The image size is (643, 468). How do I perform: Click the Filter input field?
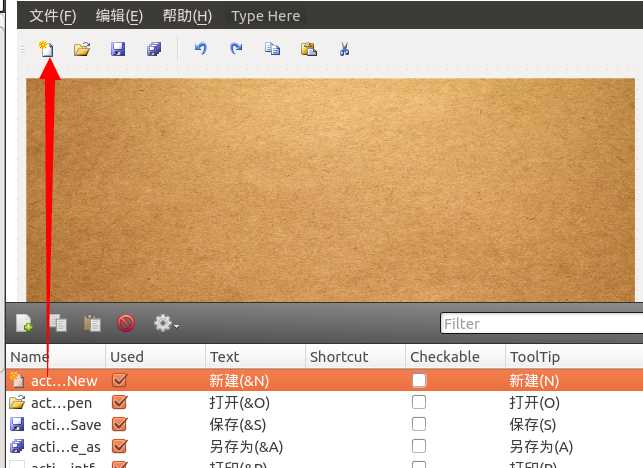(x=542, y=324)
